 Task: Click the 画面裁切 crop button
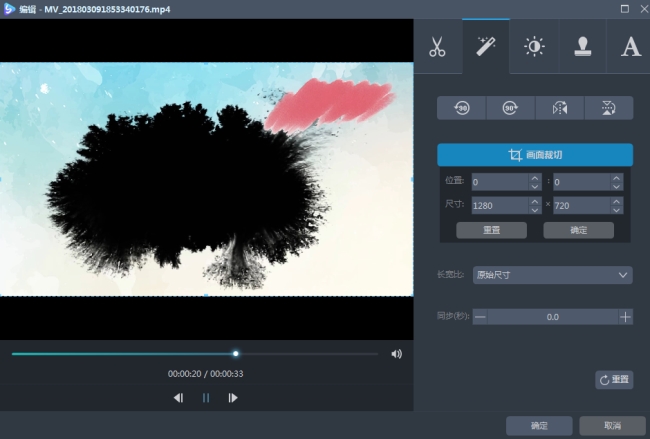[535, 155]
